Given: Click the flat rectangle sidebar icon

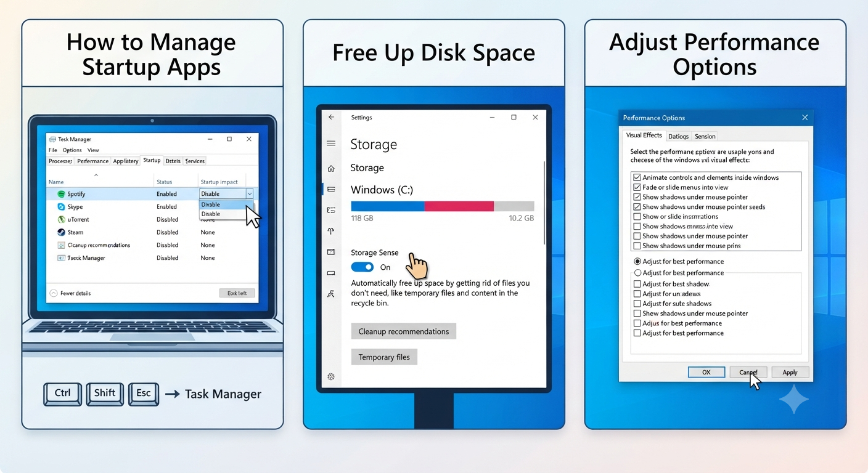Looking at the screenshot, I should coord(331,273).
